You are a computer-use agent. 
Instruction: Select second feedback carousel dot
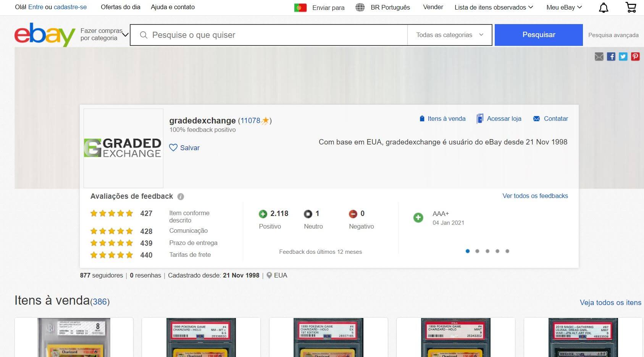pos(478,251)
